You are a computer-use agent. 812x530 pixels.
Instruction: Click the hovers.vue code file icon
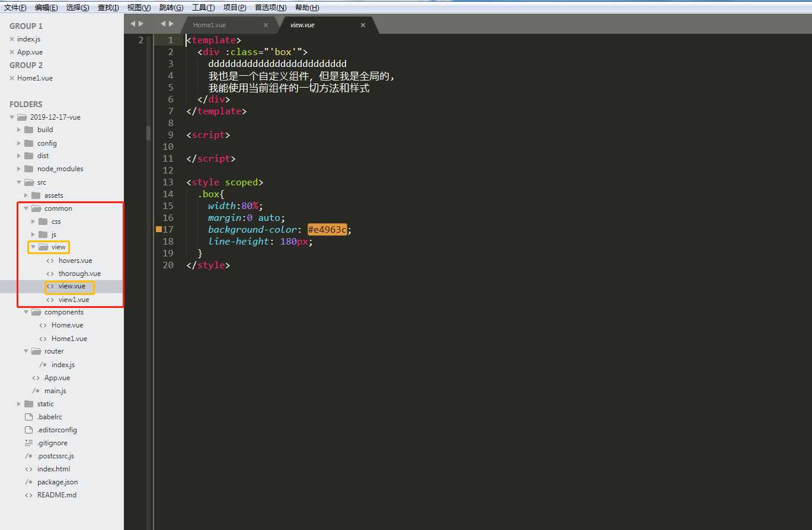click(50, 261)
